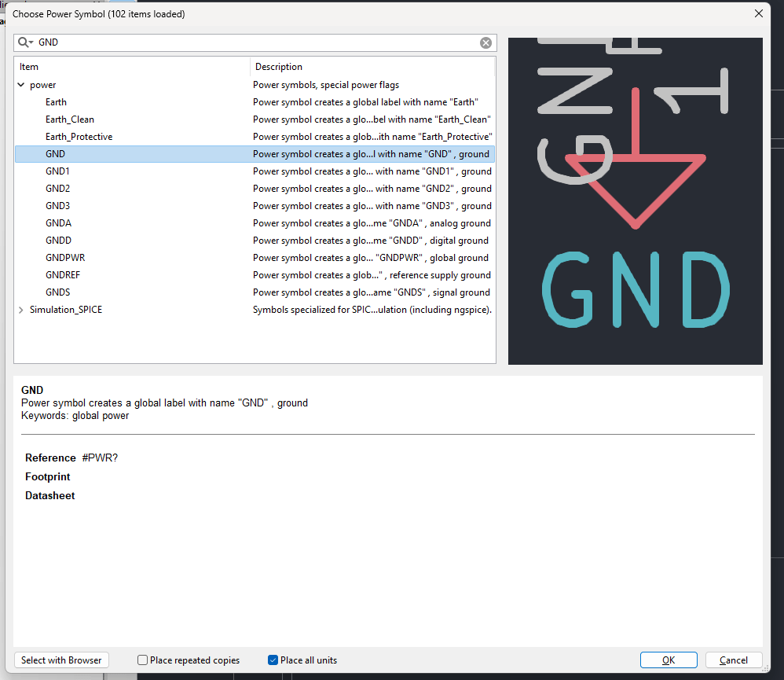This screenshot has width=784, height=680.
Task: Cancel the power symbol dialog
Action: (x=734, y=660)
